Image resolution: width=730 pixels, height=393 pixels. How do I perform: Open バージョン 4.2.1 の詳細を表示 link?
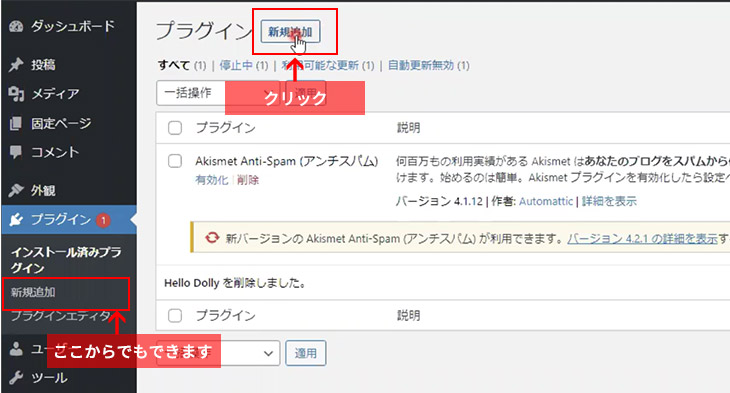[x=642, y=238]
